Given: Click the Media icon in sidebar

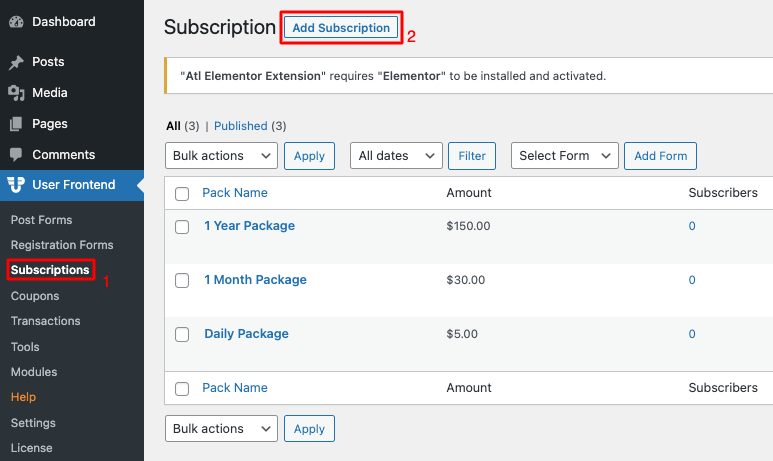Looking at the screenshot, I should coord(16,93).
